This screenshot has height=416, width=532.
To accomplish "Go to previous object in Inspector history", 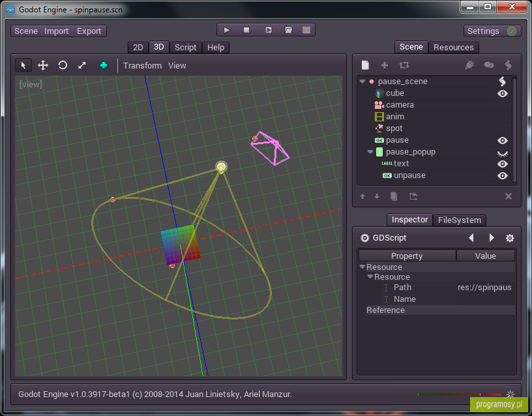I will tap(471, 238).
